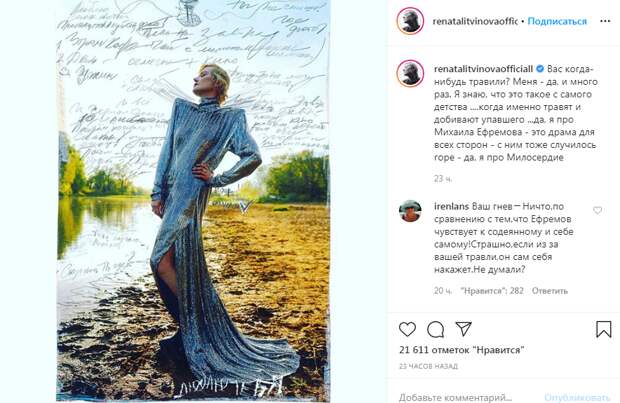Share the post via paper plane icon
The height and width of the screenshot is (403, 620).
pyautogui.click(x=463, y=329)
